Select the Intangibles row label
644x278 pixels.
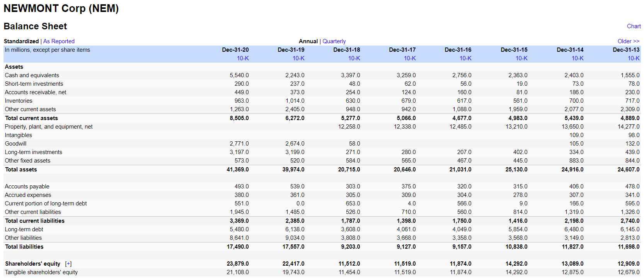coord(18,135)
